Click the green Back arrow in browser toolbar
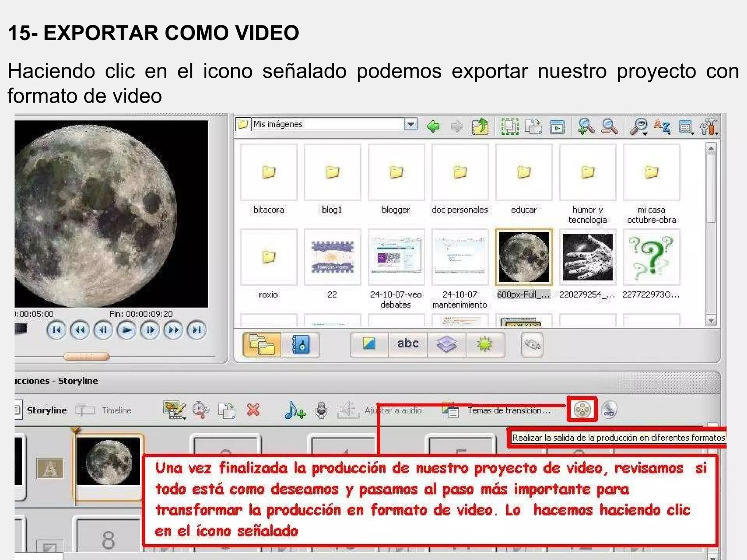This screenshot has height=560, width=747. click(434, 127)
